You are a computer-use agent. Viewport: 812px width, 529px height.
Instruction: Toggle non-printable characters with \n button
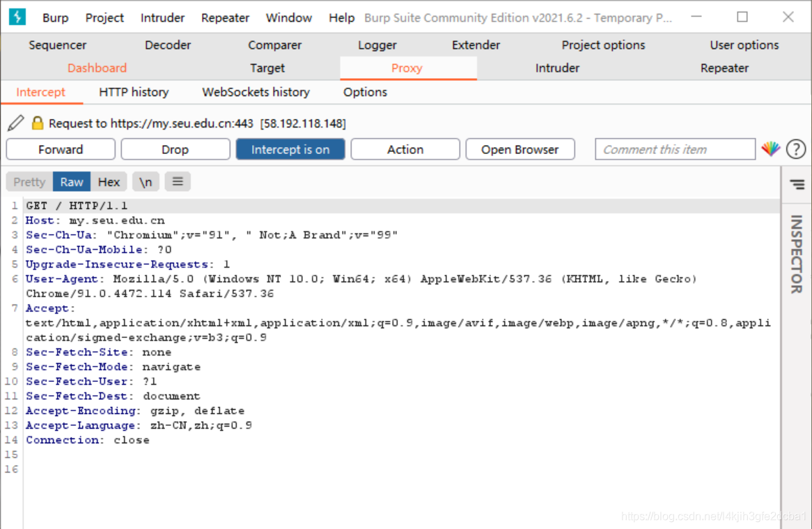tap(146, 182)
